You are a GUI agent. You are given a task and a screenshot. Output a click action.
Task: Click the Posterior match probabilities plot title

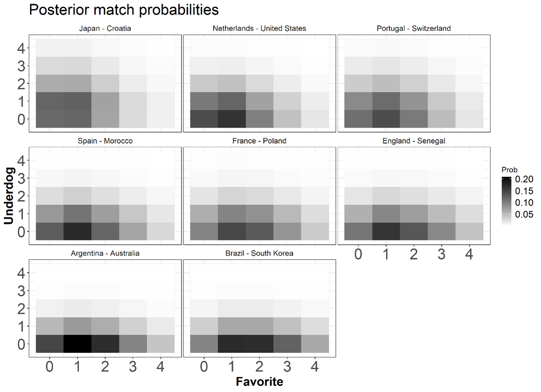pyautogui.click(x=124, y=10)
